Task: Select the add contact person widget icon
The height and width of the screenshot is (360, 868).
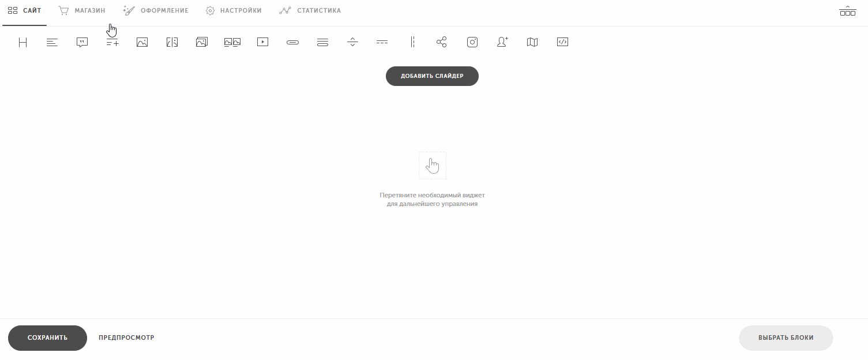Action: coord(502,42)
